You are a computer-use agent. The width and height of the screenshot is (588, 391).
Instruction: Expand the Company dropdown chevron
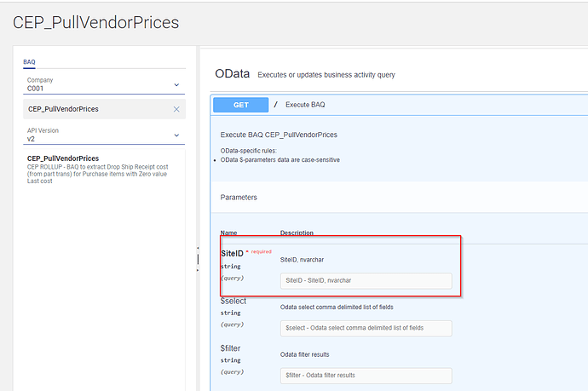176,85
